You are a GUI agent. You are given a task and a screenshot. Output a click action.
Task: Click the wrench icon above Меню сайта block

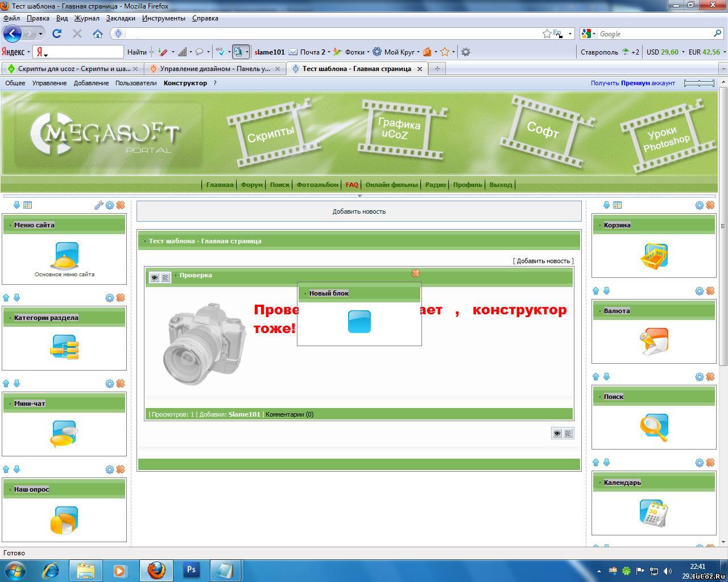pyautogui.click(x=98, y=205)
